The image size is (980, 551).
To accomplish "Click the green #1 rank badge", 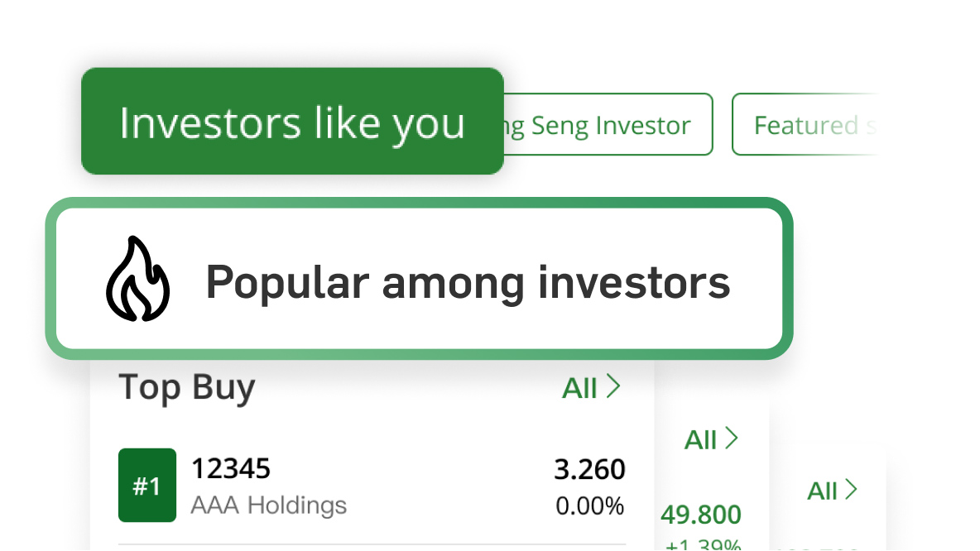I will click(x=147, y=486).
